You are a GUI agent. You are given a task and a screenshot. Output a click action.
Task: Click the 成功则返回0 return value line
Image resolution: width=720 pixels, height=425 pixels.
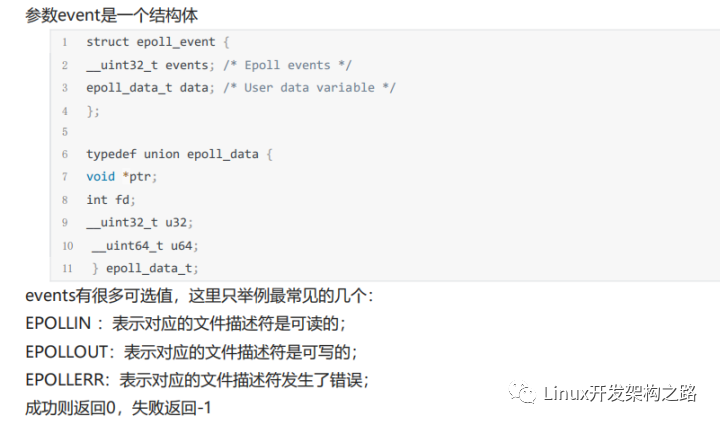point(118,408)
